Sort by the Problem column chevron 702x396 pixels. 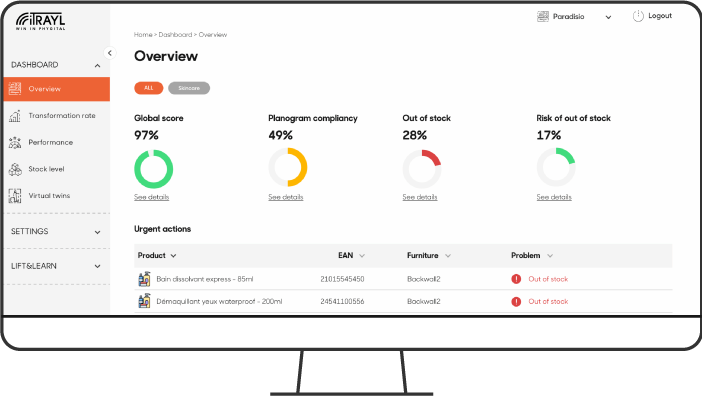550,255
